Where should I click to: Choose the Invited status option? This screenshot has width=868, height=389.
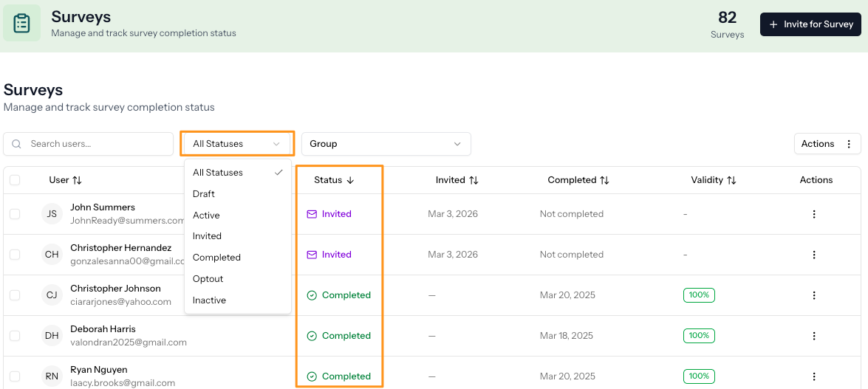click(238, 236)
